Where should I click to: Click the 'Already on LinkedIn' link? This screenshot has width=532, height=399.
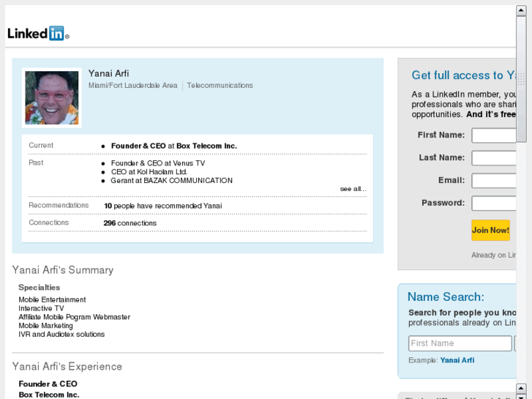[494, 256]
